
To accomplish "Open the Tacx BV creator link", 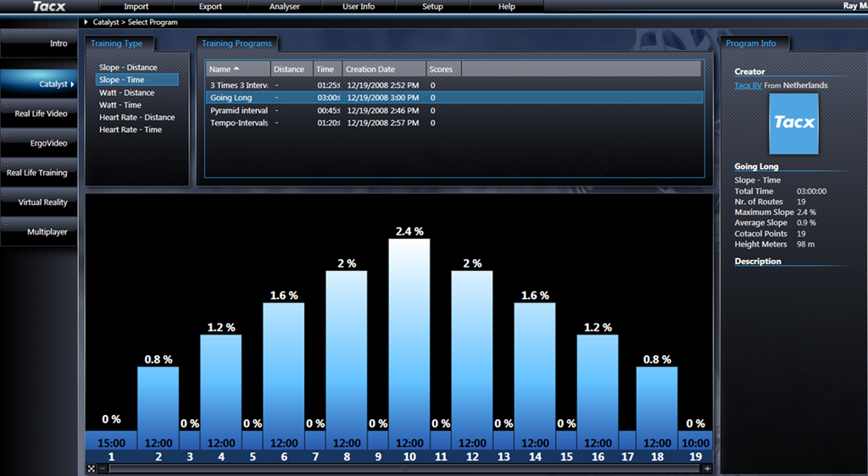I will 748,86.
